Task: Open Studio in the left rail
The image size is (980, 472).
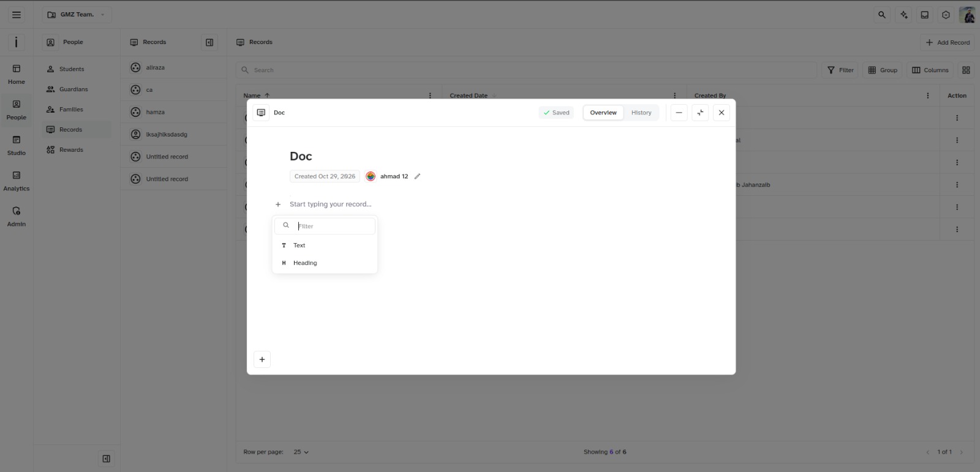Action: [17, 146]
